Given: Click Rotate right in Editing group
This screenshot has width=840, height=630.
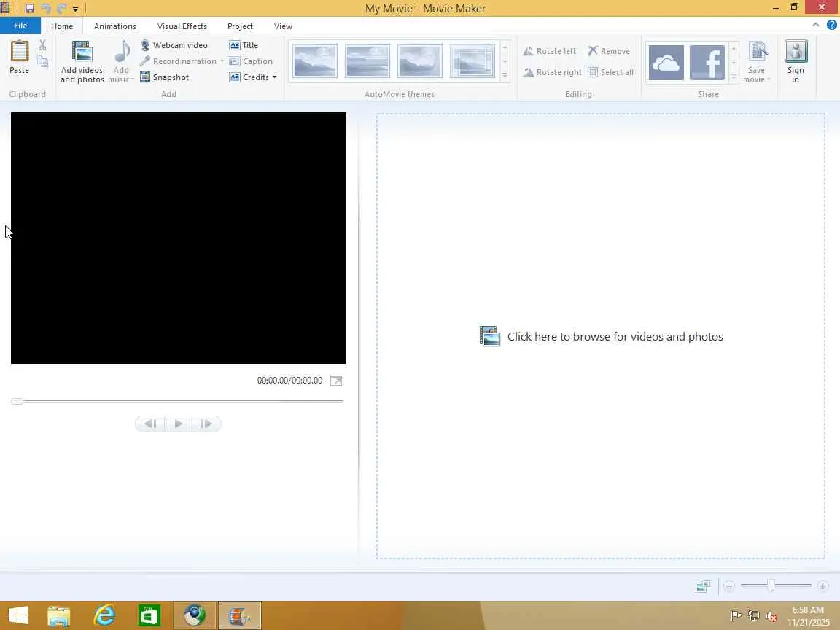Looking at the screenshot, I should [x=552, y=71].
